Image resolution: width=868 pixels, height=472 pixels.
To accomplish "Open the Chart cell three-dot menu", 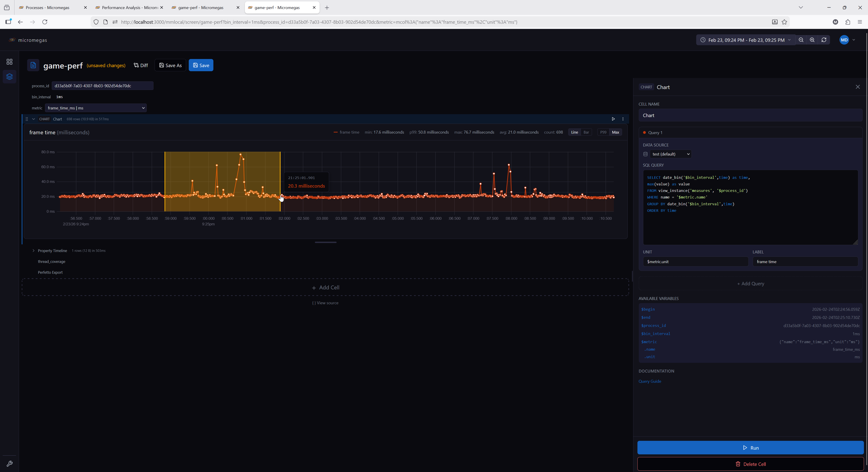I will pos(623,119).
